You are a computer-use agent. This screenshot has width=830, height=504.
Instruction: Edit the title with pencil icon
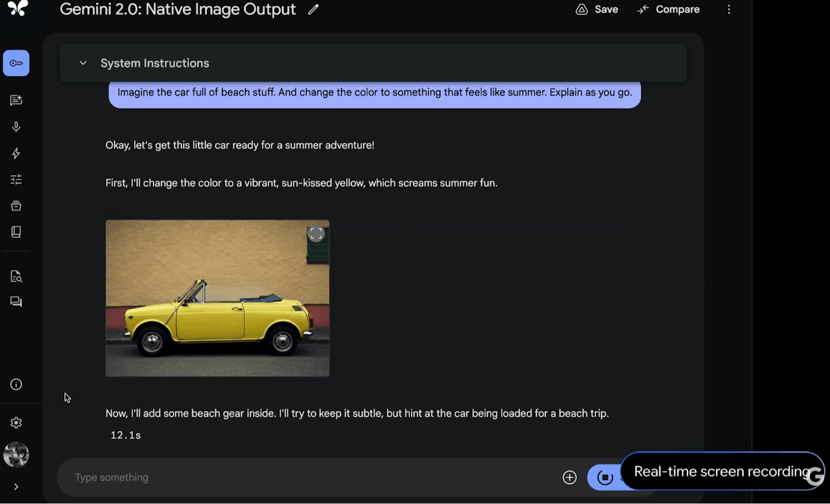tap(313, 10)
